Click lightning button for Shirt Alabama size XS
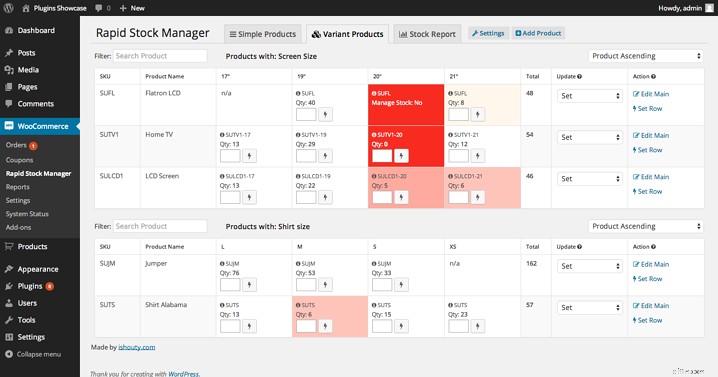The width and height of the screenshot is (718, 377). (477, 326)
